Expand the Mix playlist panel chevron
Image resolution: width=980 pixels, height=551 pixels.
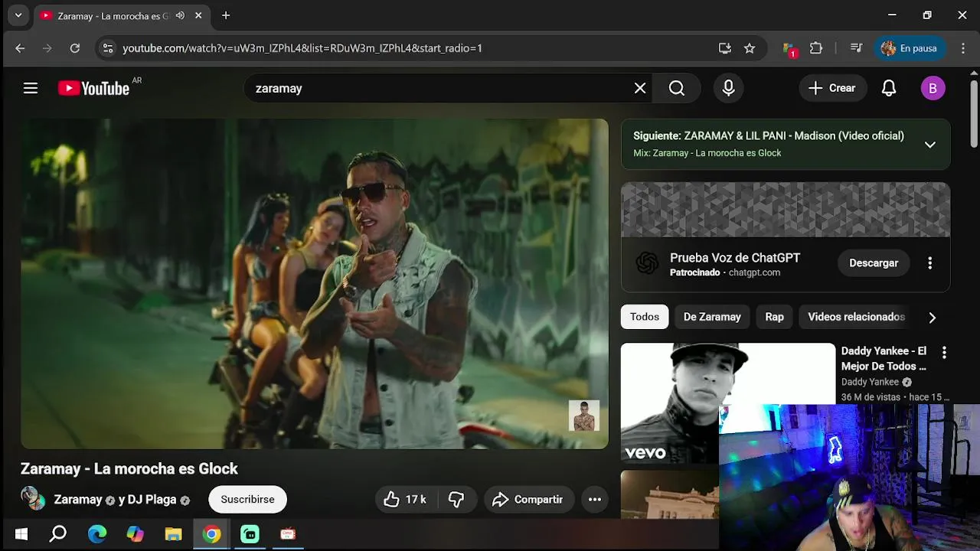(x=929, y=144)
